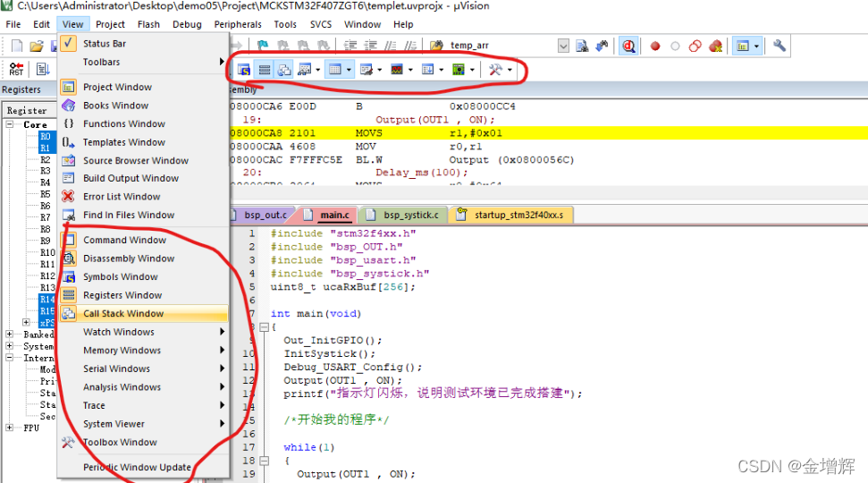This screenshot has width=868, height=483.
Task: Switch to the bsp_systick.c tab
Action: click(404, 215)
